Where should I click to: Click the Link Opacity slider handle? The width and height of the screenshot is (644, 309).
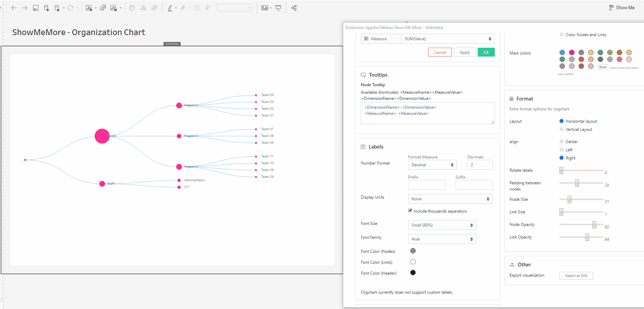(x=587, y=237)
